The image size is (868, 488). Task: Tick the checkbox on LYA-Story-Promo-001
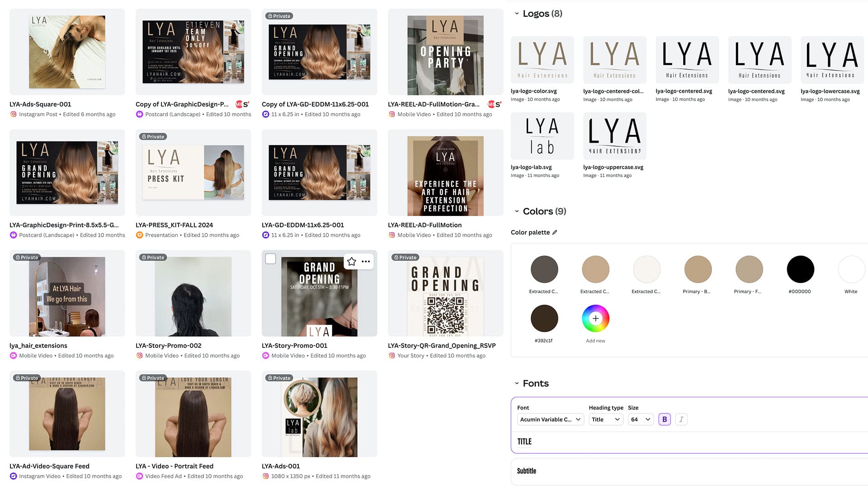coord(270,258)
